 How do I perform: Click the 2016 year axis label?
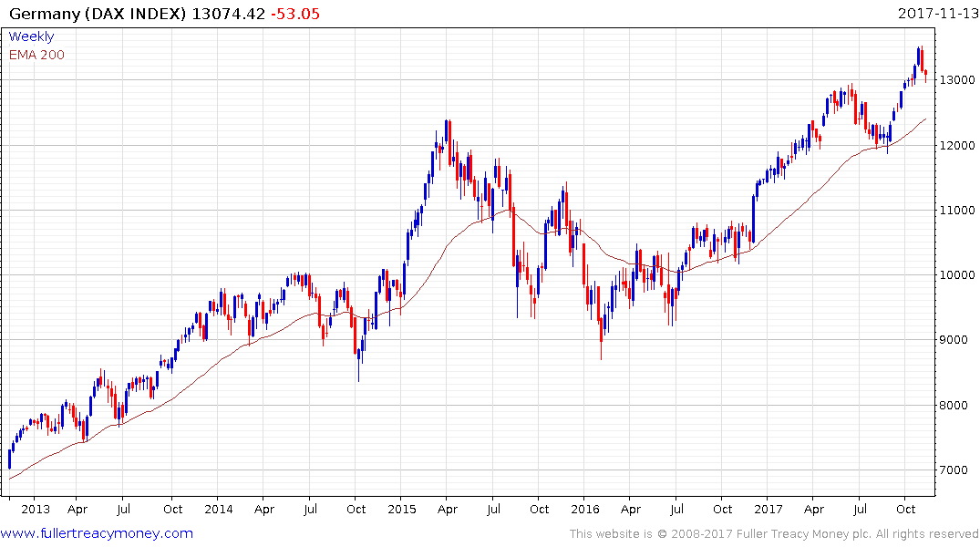pyautogui.click(x=584, y=509)
